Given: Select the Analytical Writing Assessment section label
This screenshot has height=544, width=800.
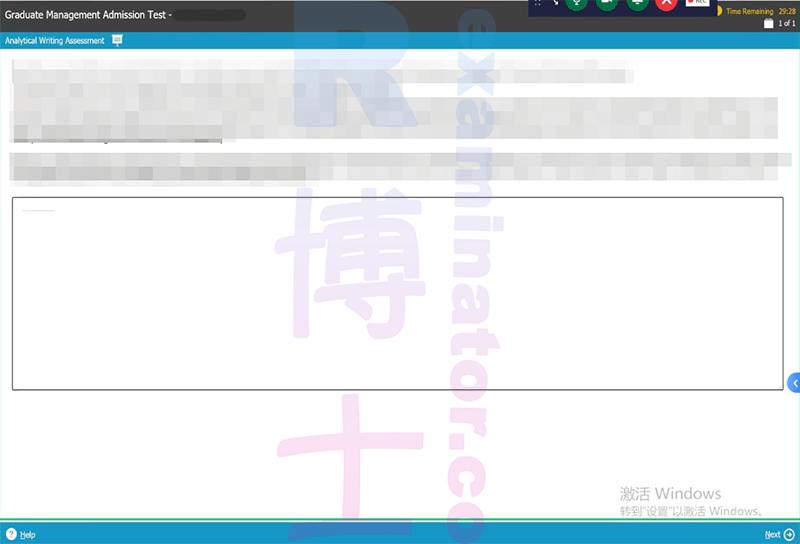Looking at the screenshot, I should tap(55, 40).
